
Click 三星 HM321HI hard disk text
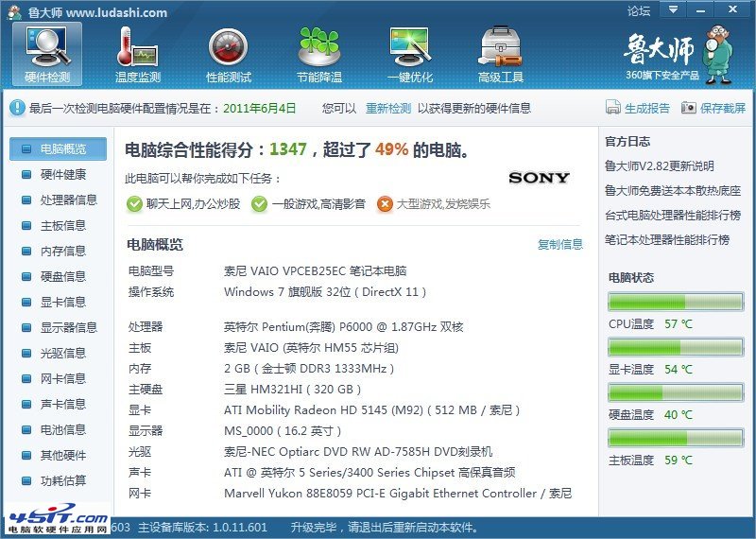(x=293, y=390)
